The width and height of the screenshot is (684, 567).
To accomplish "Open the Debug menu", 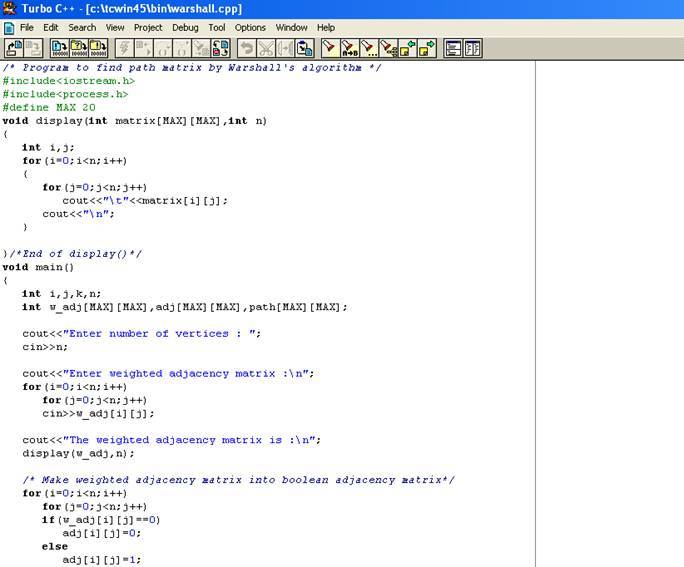I will pyautogui.click(x=185, y=27).
